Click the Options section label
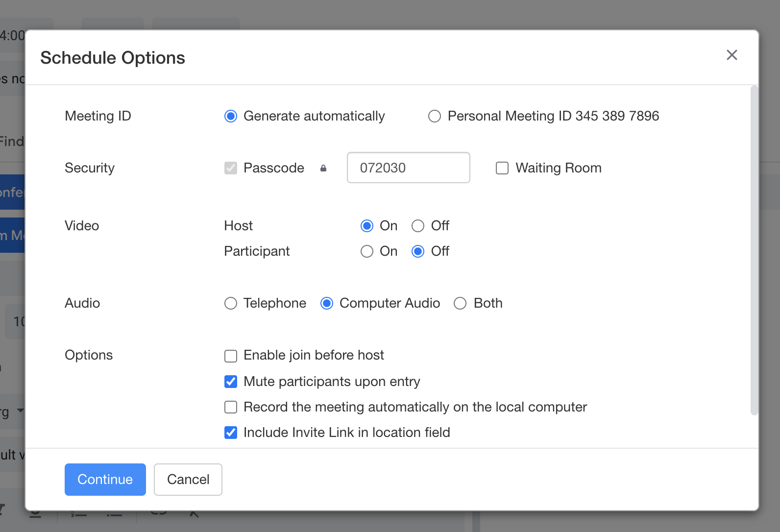 (x=89, y=355)
